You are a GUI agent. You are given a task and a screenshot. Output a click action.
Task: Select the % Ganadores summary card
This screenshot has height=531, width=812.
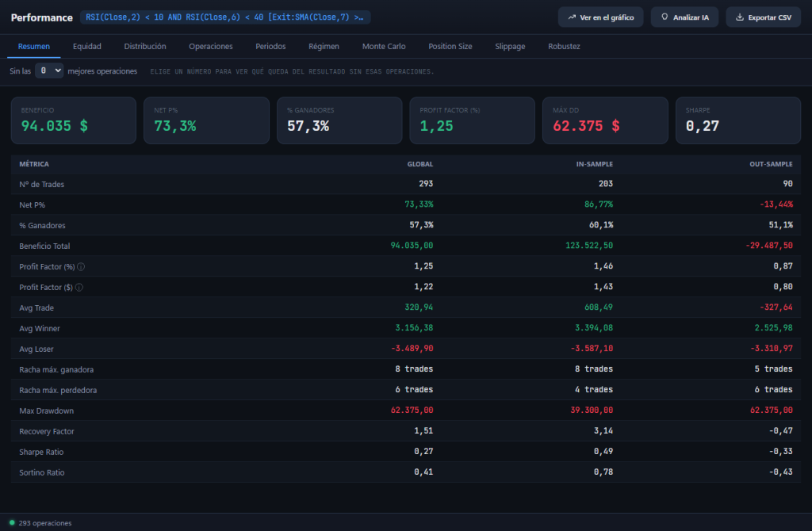(339, 120)
